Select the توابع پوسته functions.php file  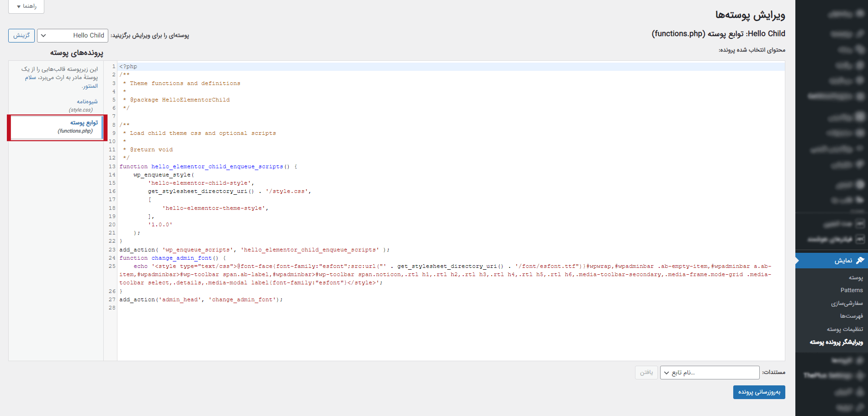pyautogui.click(x=84, y=123)
